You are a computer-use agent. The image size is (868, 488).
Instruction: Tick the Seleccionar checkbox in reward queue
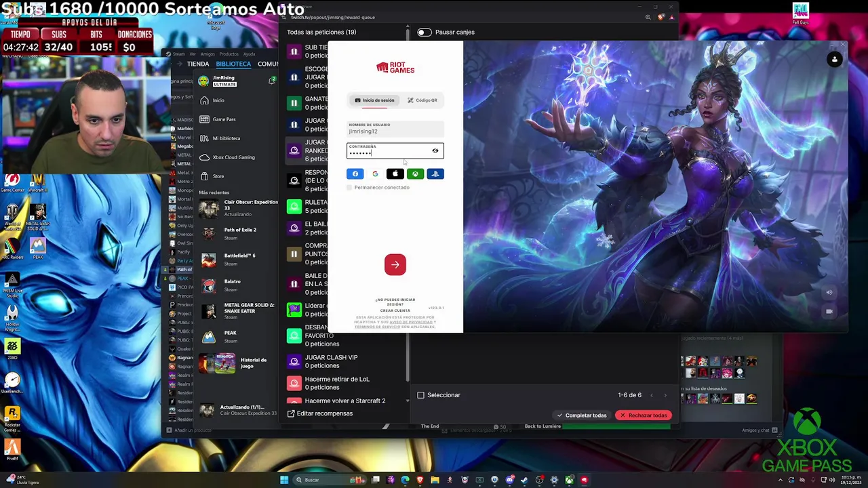[420, 395]
